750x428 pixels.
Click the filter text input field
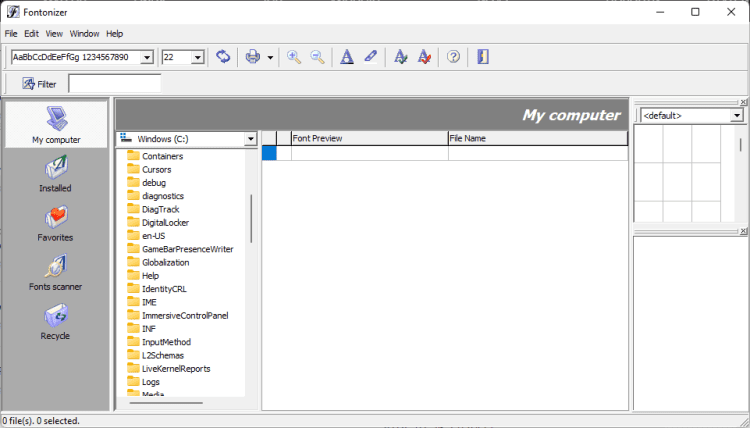(115, 84)
